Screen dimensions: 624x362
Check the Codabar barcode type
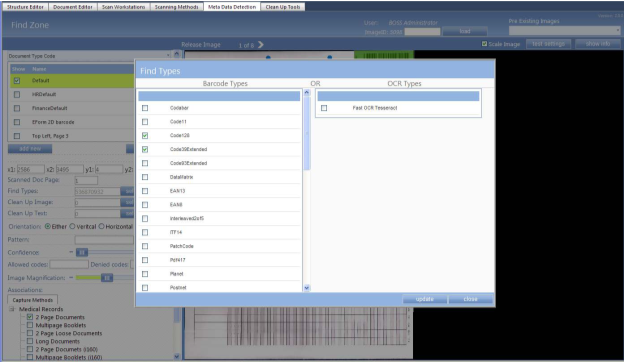(145, 108)
